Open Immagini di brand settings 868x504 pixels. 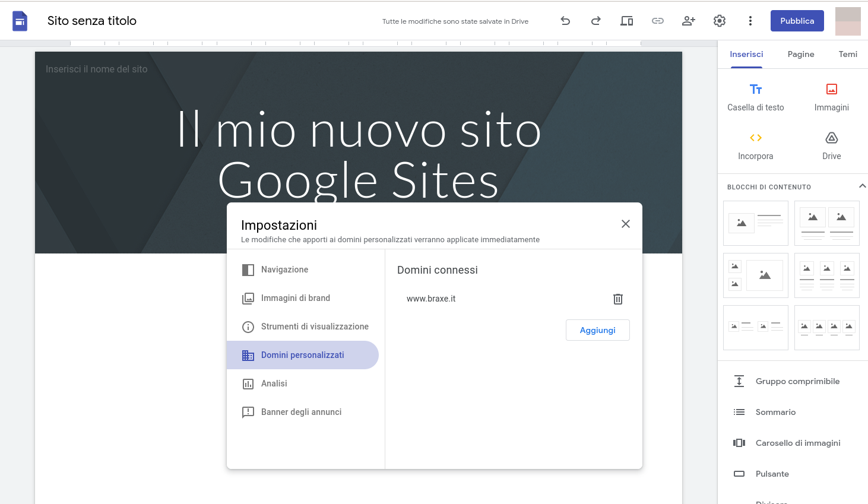303,298
